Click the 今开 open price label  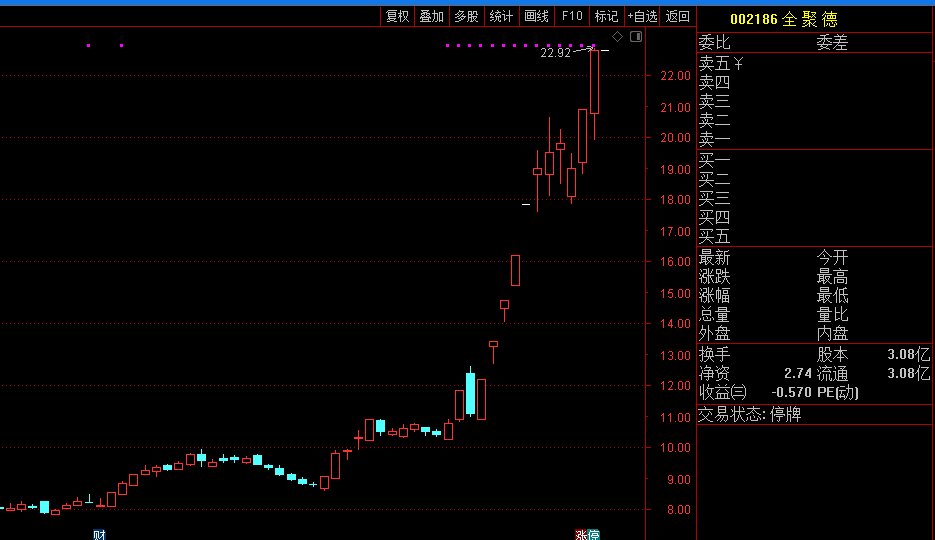[832, 258]
